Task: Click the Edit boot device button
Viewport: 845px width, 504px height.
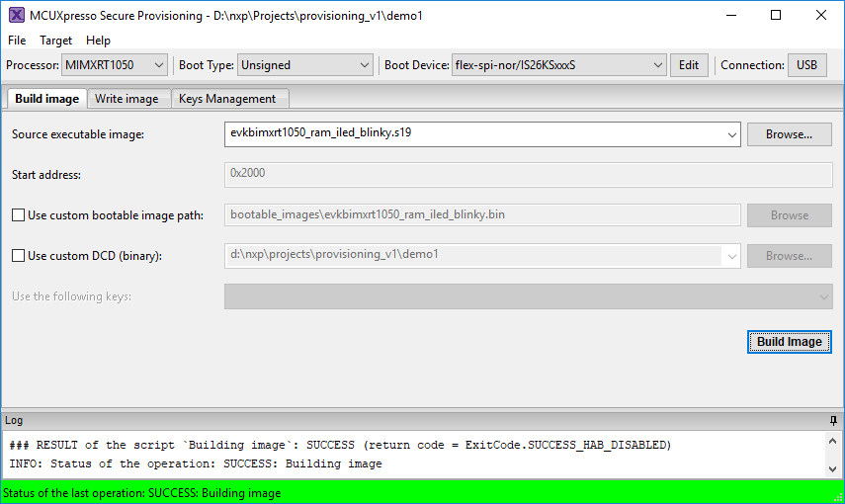Action: pos(689,65)
